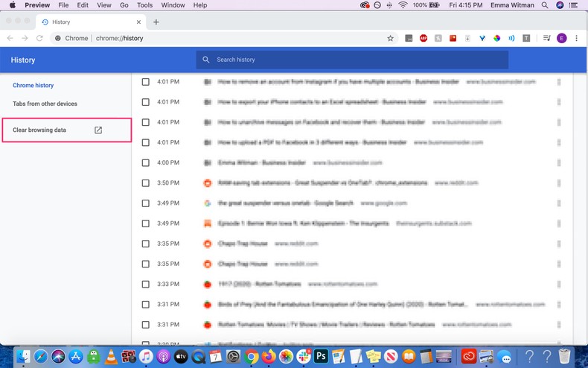588x368 pixels.
Task: Open the Tools menu in menu bar
Action: [145, 5]
